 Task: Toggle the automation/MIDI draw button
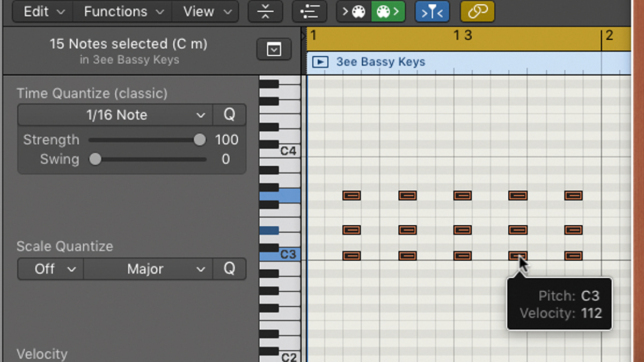pyautogui.click(x=309, y=11)
